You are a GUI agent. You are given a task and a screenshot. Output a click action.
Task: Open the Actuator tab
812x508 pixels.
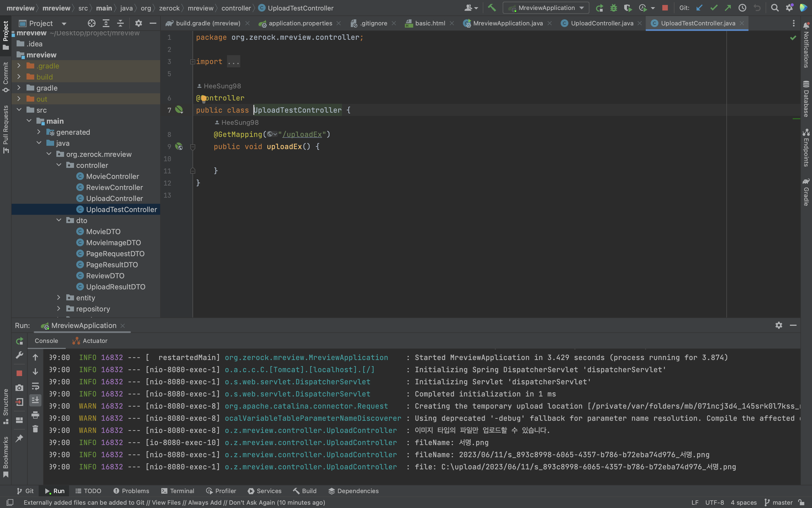coord(90,341)
